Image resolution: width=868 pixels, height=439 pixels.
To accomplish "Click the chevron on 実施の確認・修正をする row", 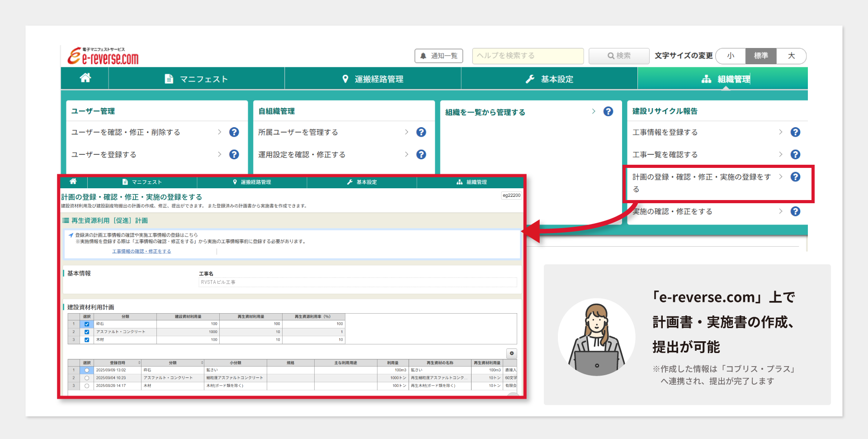I will pos(781,211).
